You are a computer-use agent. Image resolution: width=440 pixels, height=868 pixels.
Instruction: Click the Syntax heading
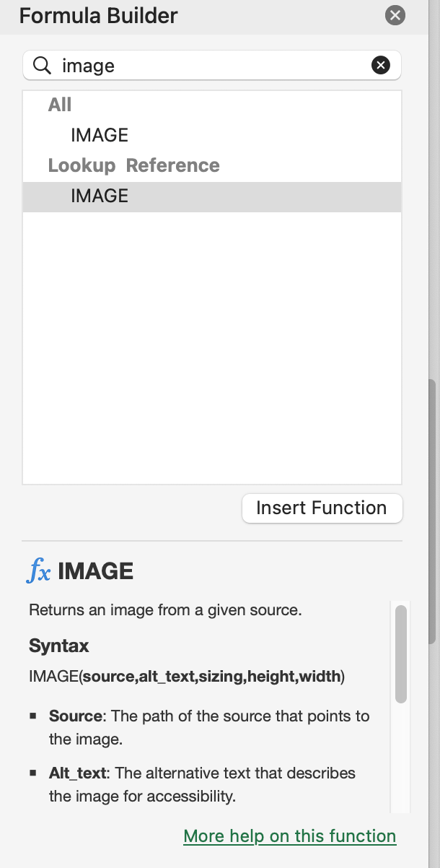click(59, 645)
